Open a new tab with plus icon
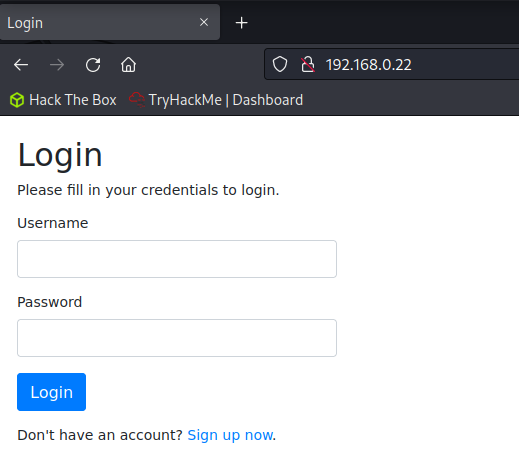This screenshot has height=471, width=519. click(241, 23)
